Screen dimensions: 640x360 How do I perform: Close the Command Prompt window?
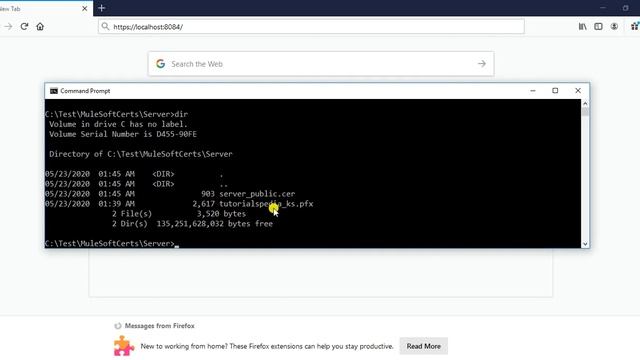[578, 91]
